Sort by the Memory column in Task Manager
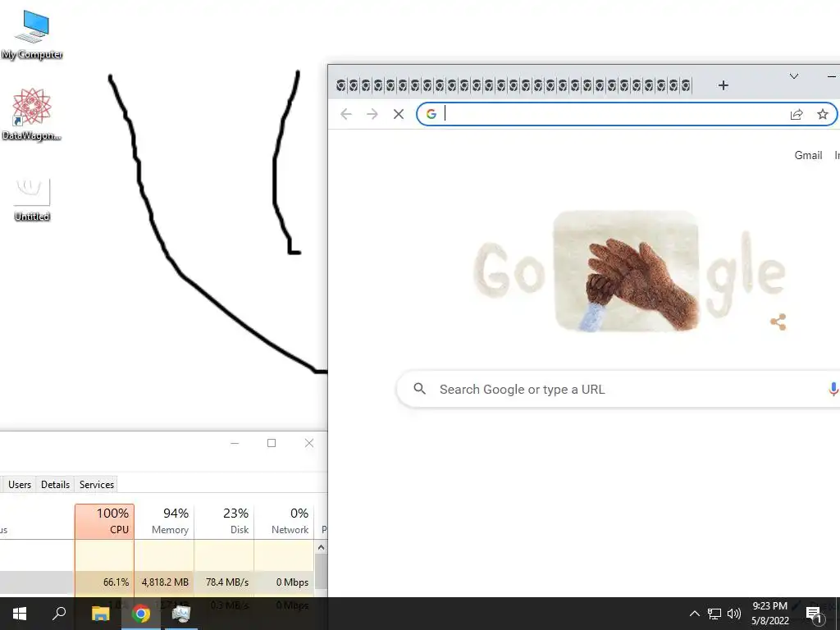840x630 pixels. pyautogui.click(x=164, y=521)
